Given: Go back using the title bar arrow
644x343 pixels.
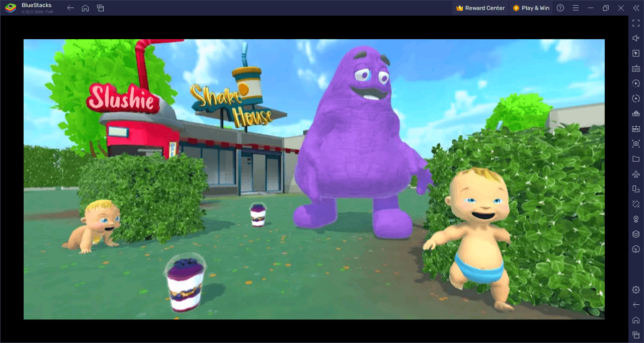Looking at the screenshot, I should pyautogui.click(x=70, y=8).
